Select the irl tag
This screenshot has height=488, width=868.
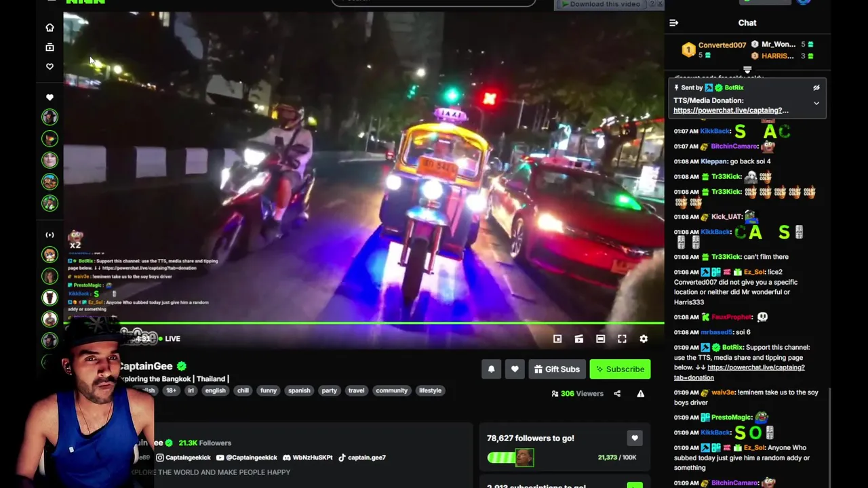(x=191, y=390)
